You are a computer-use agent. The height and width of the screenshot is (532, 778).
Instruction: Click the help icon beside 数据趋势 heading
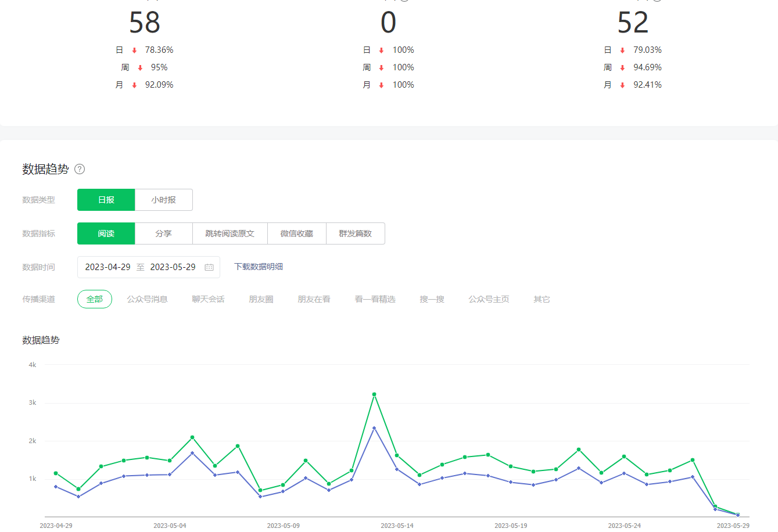tap(80, 169)
